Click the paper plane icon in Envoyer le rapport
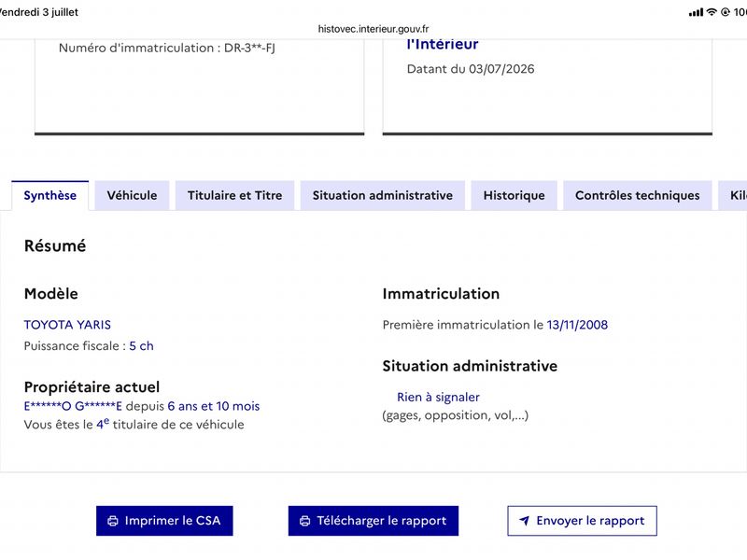 coord(524,521)
